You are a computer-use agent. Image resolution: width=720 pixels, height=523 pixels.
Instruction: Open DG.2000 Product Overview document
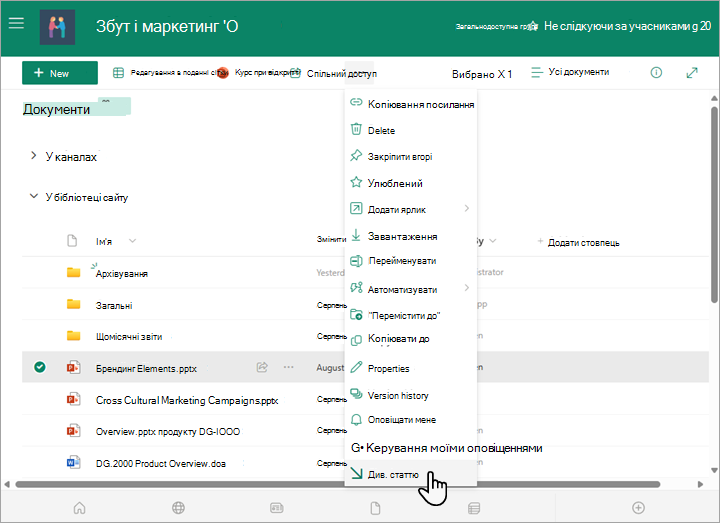[x=161, y=463]
